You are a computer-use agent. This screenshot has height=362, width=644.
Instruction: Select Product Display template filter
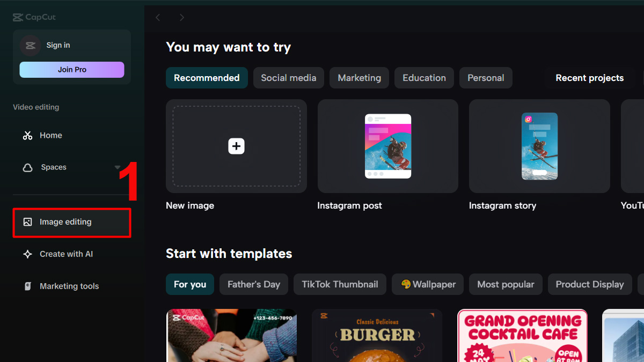pos(590,284)
